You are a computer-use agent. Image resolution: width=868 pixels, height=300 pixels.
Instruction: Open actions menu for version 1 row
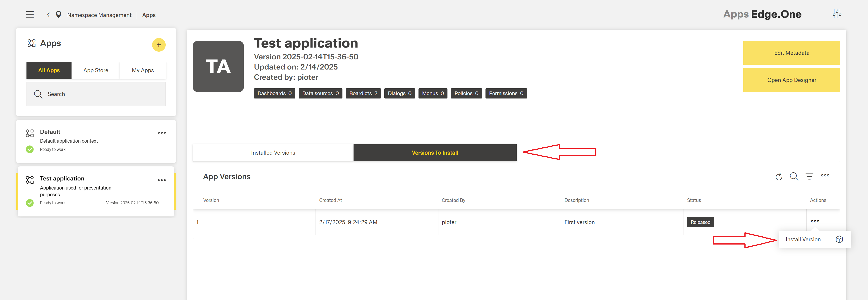(x=815, y=221)
